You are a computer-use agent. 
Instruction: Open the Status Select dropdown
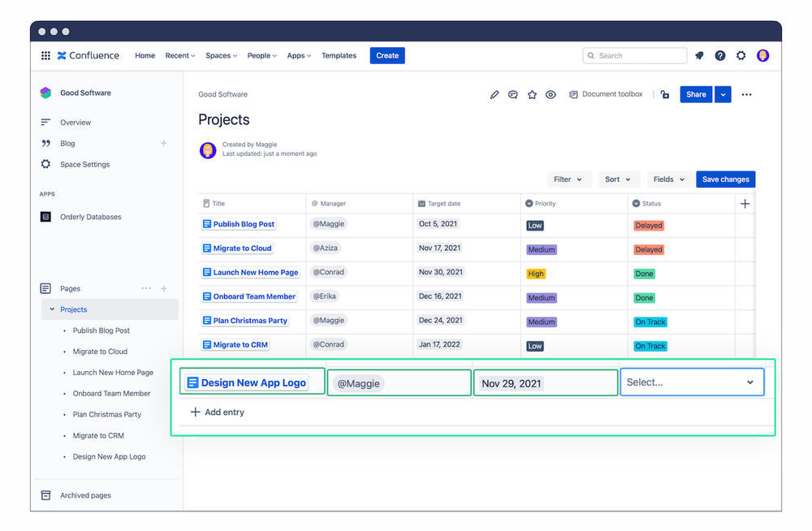point(692,382)
